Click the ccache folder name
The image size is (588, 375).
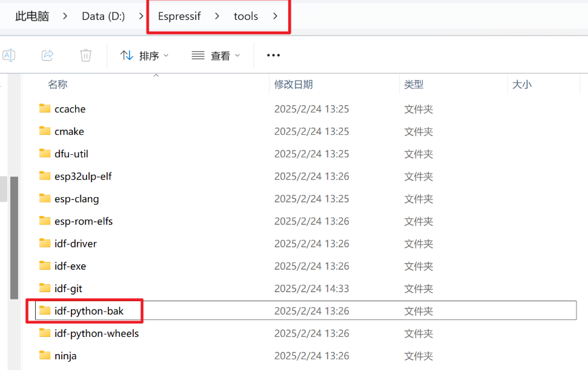(x=70, y=109)
